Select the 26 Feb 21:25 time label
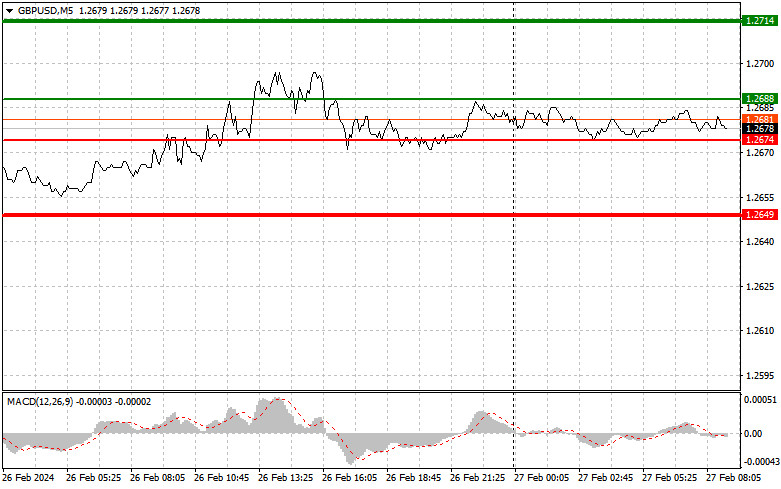 click(x=477, y=478)
